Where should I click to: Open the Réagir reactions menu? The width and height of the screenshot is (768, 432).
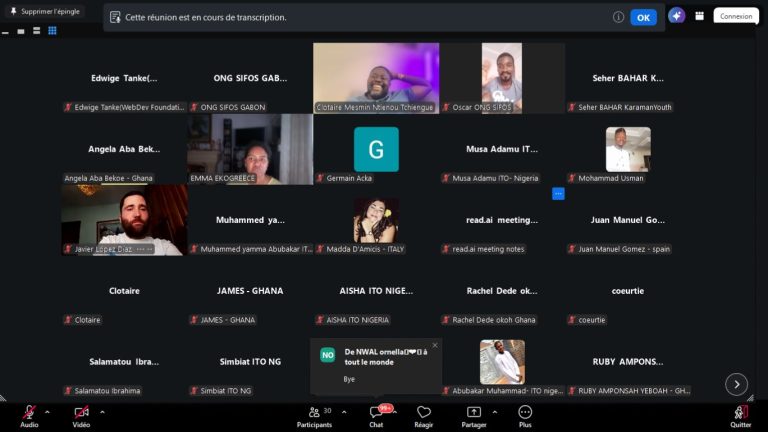pyautogui.click(x=424, y=417)
